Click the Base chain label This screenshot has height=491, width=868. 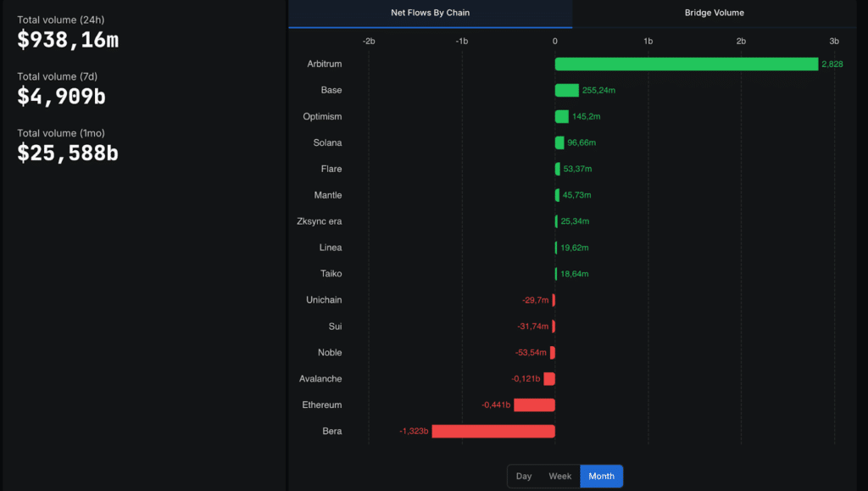(331, 90)
